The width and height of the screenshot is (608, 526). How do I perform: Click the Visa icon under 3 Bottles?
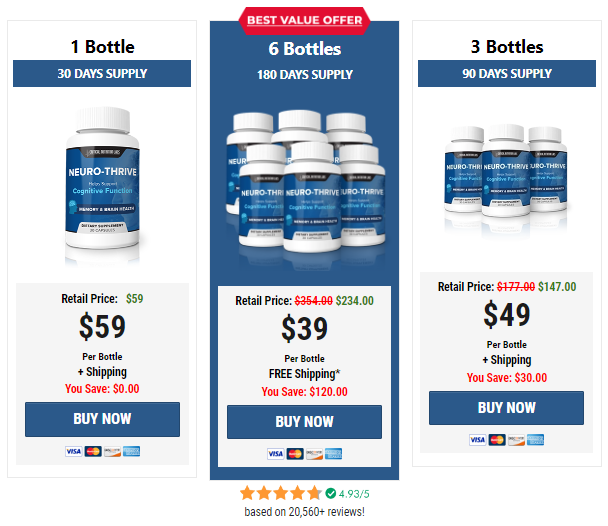(477, 440)
